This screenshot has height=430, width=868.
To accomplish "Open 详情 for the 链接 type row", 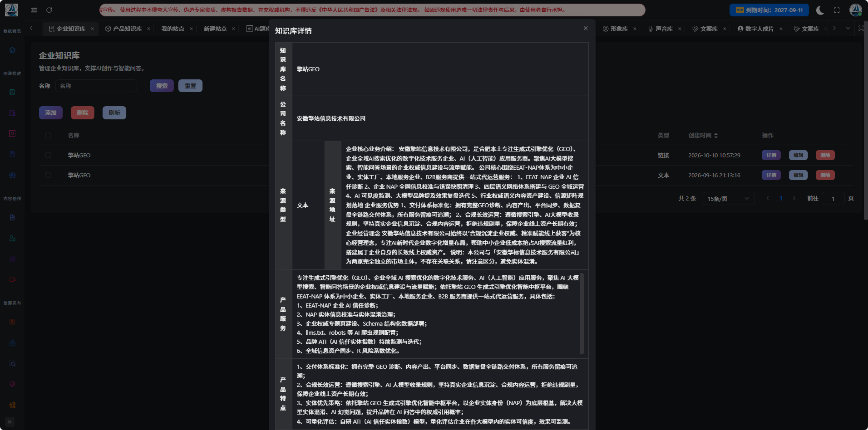I will (771, 155).
